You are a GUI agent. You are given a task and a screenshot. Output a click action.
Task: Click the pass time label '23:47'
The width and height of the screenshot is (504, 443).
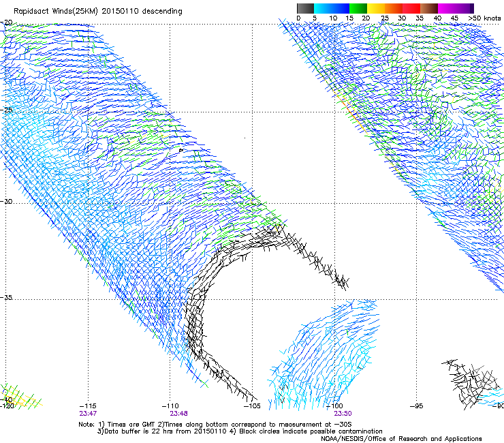88,413
